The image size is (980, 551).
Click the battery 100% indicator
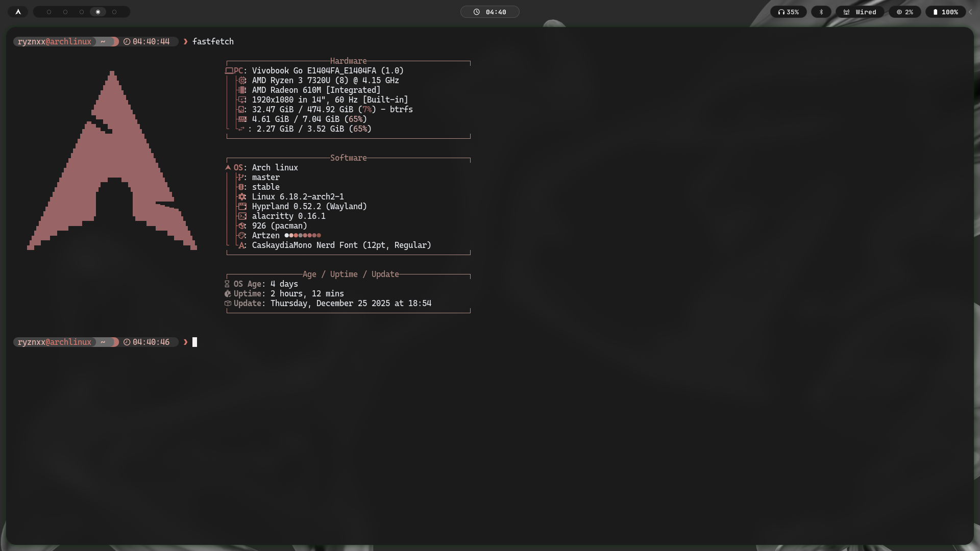pyautogui.click(x=945, y=12)
